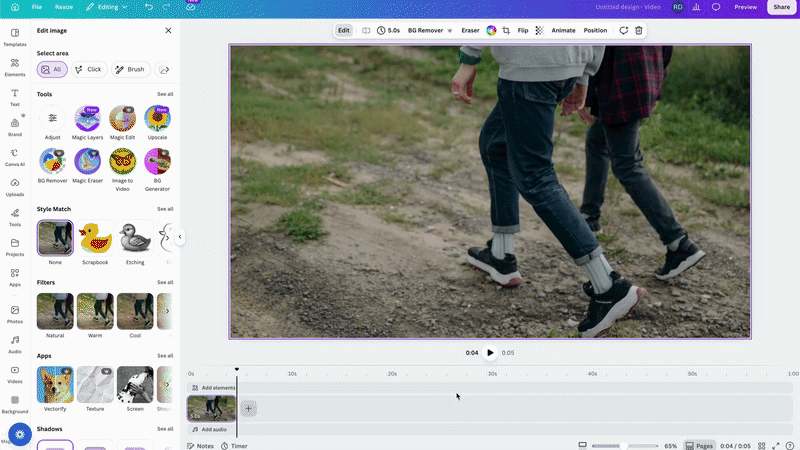Go to Canva home icon

click(15, 7)
